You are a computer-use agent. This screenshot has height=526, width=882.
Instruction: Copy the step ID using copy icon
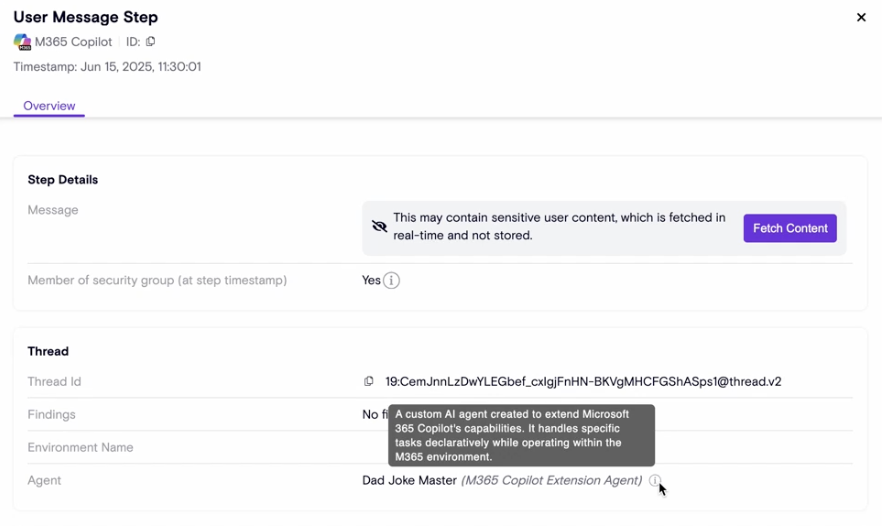151,42
